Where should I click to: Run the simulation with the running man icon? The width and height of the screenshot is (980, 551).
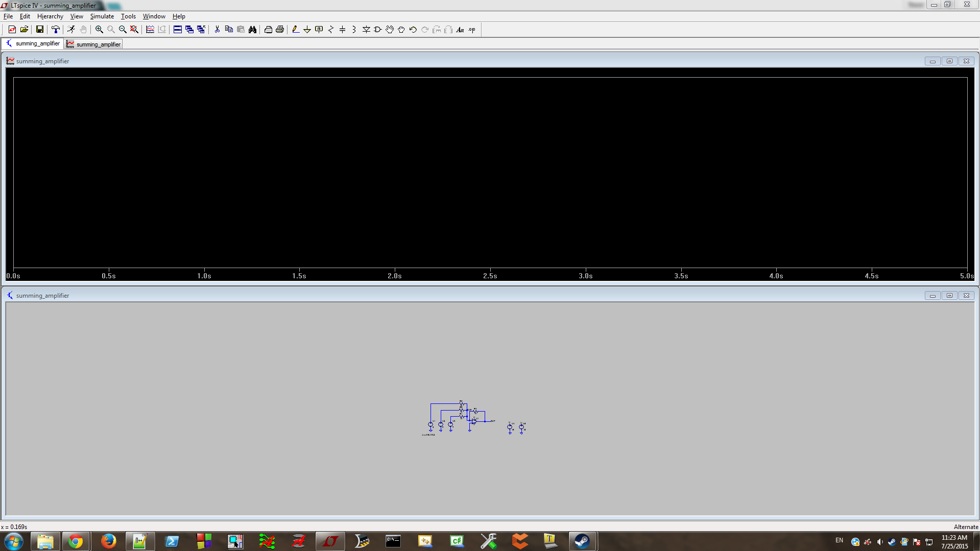71,29
